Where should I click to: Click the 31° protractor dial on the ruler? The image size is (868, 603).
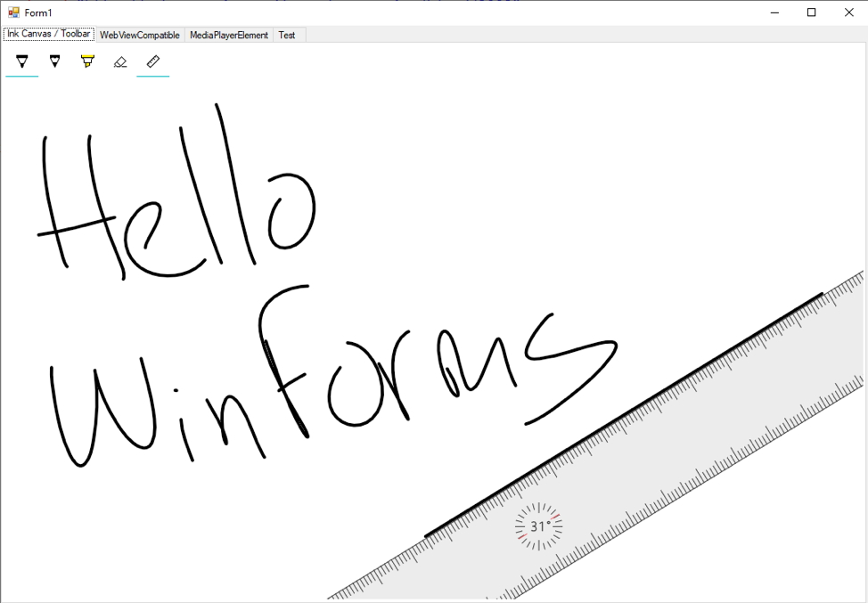point(538,526)
